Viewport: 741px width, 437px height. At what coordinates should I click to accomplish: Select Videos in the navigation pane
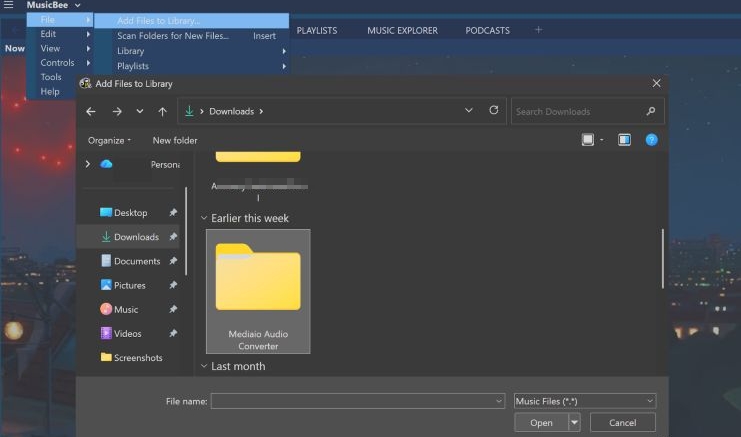click(x=121, y=334)
